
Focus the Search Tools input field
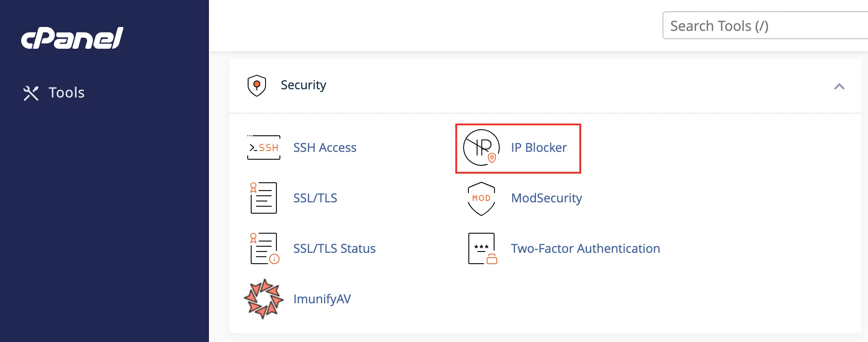pos(765,26)
